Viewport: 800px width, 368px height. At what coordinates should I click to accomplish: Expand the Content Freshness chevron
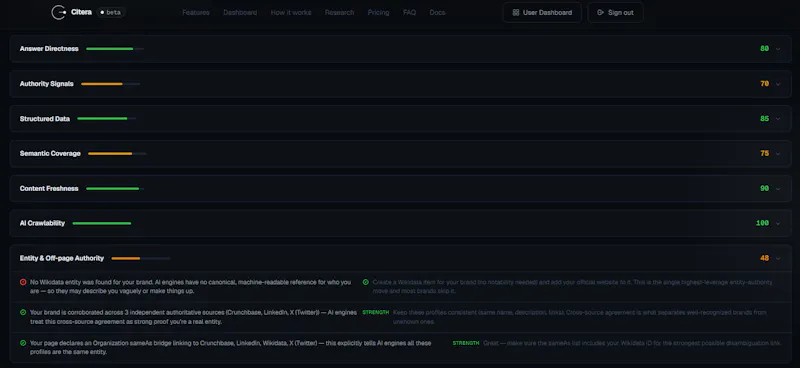pyautogui.click(x=778, y=189)
